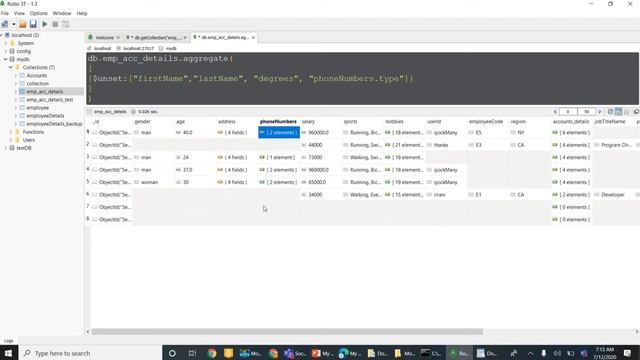Open the View menu
The height and width of the screenshot is (360, 640).
pyautogui.click(x=19, y=13)
